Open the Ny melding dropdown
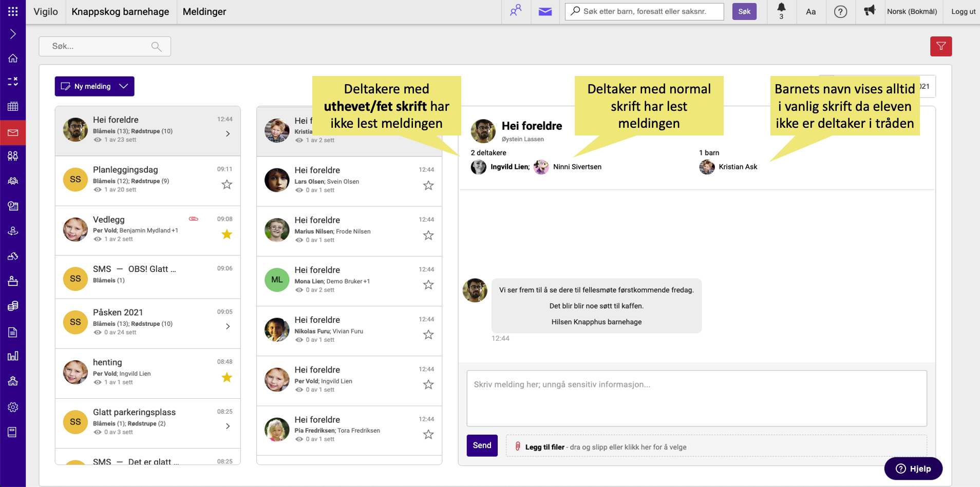This screenshot has width=980, height=487. coord(124,86)
